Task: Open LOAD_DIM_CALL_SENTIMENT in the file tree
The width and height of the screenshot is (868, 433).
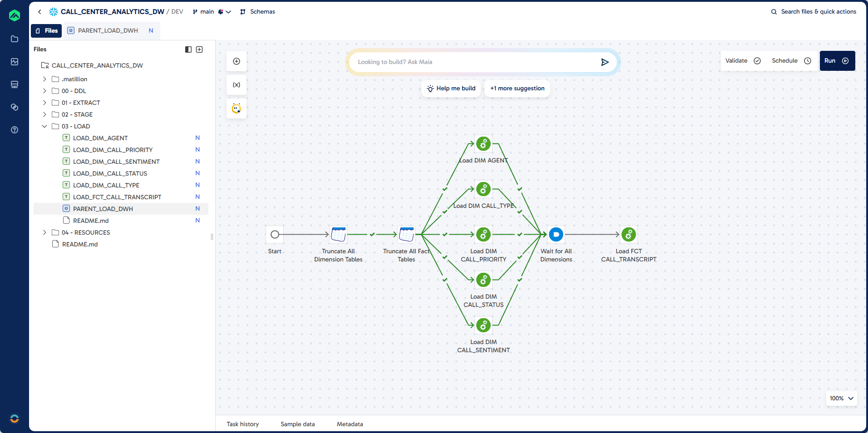Action: coord(116,162)
